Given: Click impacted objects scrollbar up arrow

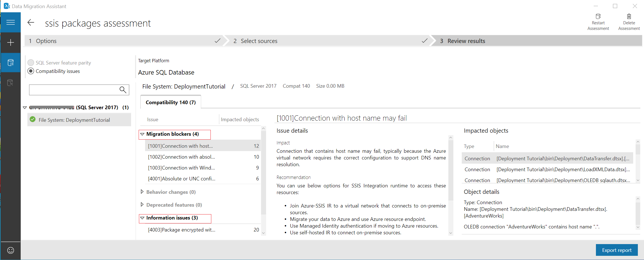Looking at the screenshot, I should coord(638,142).
